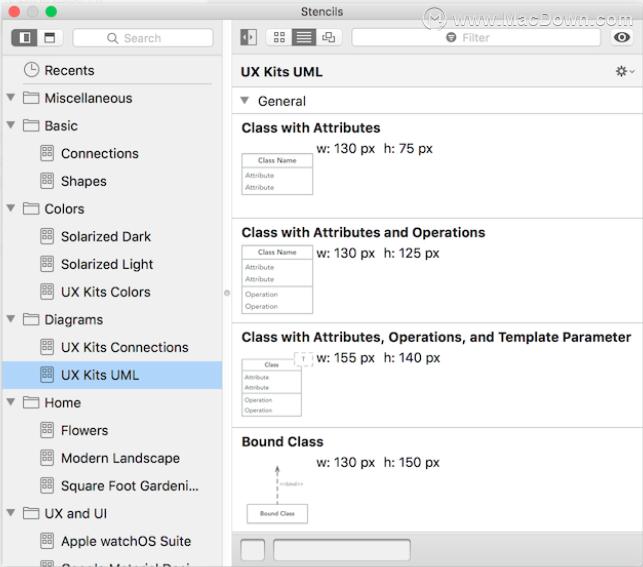This screenshot has width=643, height=567.
Task: Click the Diagrams folder icon
Action: tap(31, 319)
